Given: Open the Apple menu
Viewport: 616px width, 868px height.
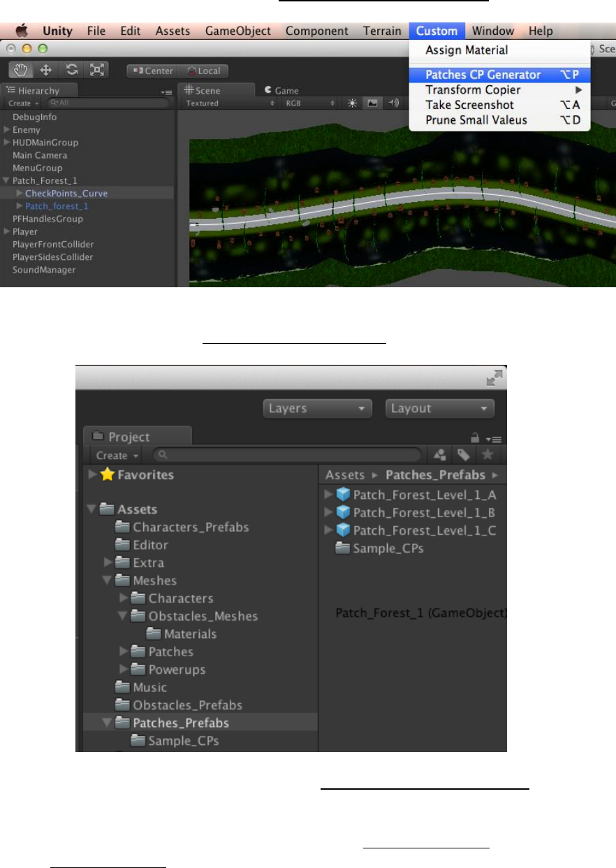Looking at the screenshot, I should (x=23, y=31).
